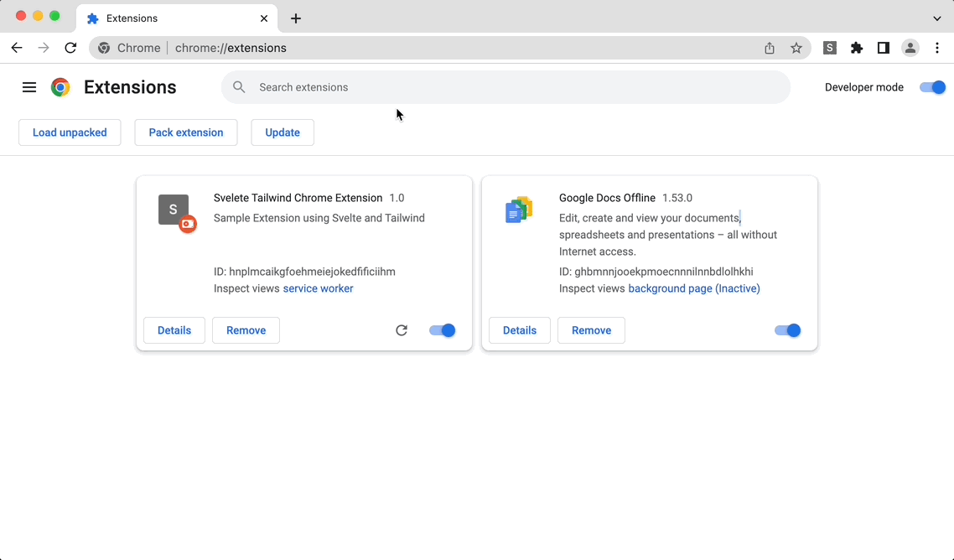
Task: Turn off Developer mode toggle
Action: (x=932, y=87)
